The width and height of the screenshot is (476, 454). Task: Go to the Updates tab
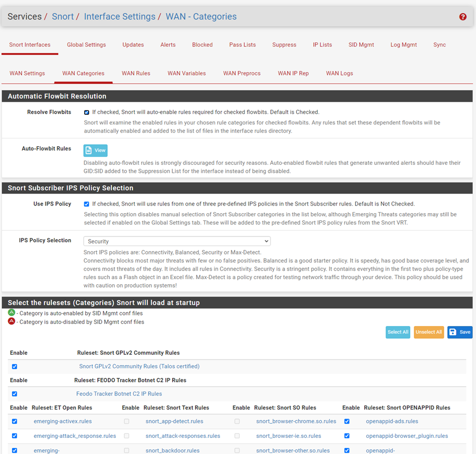[133, 45]
